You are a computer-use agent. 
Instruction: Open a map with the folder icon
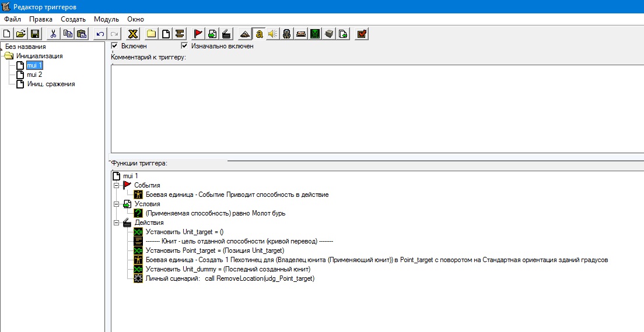pos(21,34)
